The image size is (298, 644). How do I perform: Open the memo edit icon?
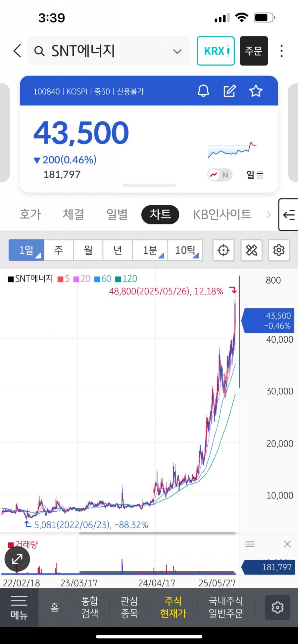[229, 91]
